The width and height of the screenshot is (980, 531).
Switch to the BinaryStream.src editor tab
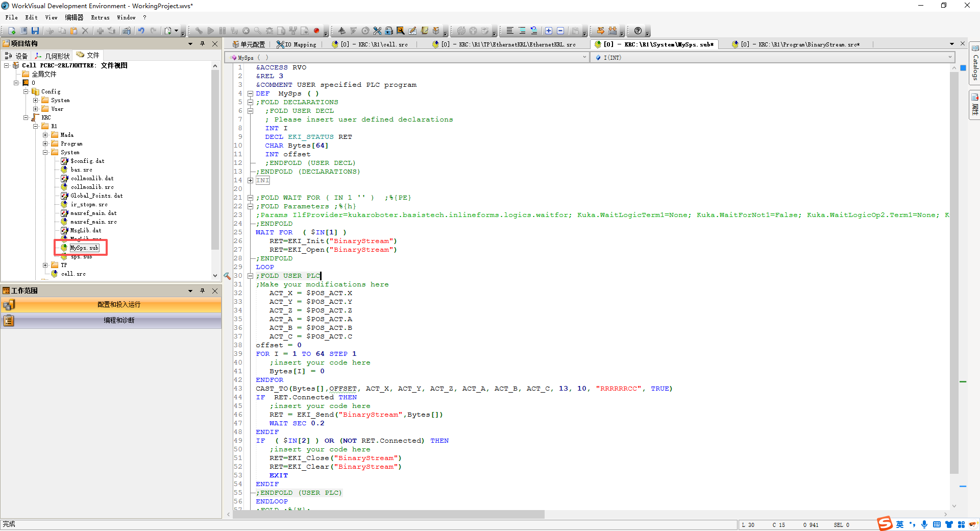click(796, 44)
